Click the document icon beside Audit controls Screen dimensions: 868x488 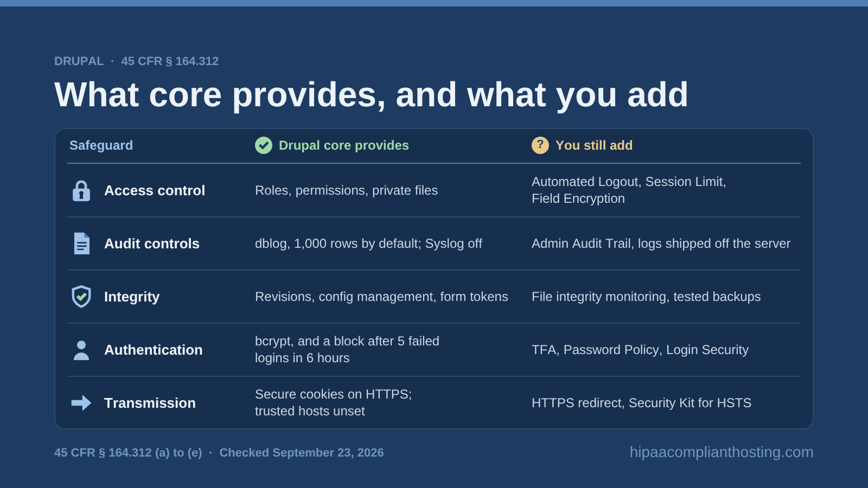coord(81,243)
